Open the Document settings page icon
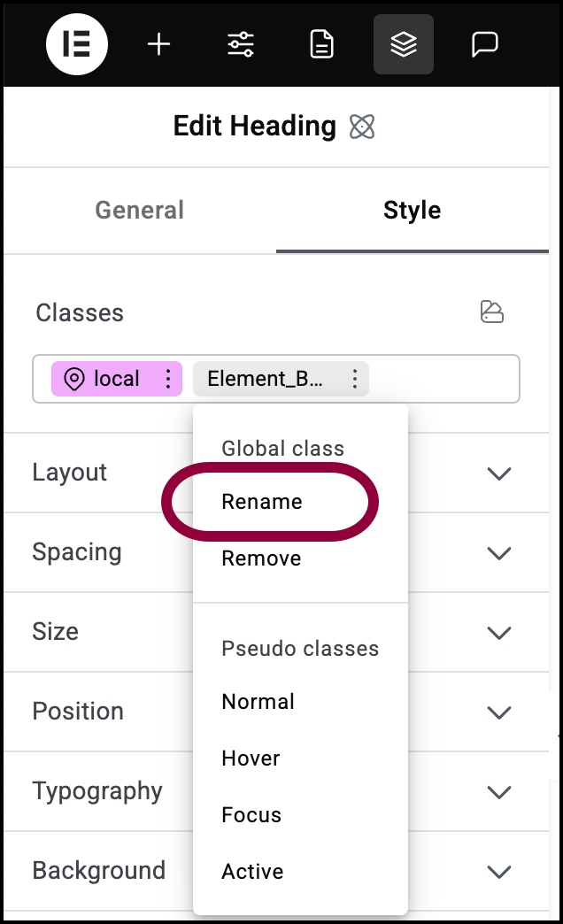563x924 pixels. click(x=322, y=45)
